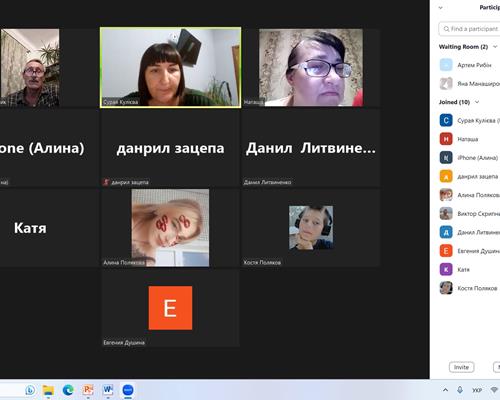Click the photo avatar for Алина Полякова
This screenshot has width=500, height=400.
pyautogui.click(x=446, y=195)
